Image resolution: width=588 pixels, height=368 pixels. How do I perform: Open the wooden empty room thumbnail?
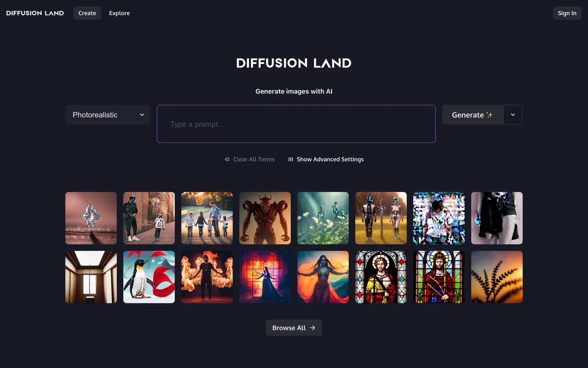[91, 277]
